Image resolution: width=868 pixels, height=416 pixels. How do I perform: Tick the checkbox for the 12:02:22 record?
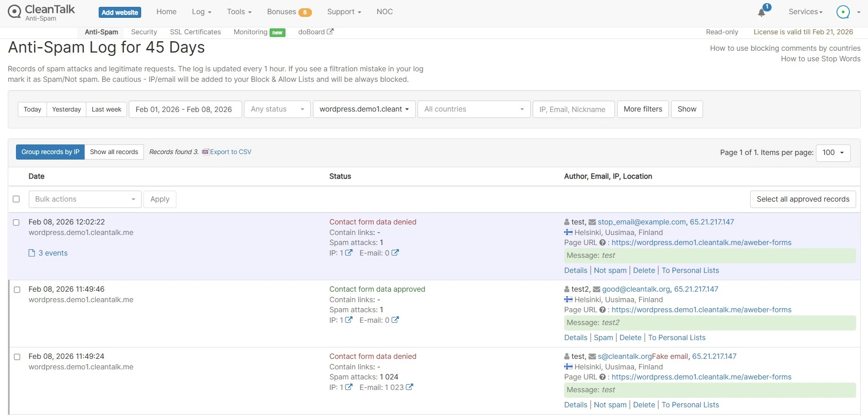pyautogui.click(x=16, y=223)
